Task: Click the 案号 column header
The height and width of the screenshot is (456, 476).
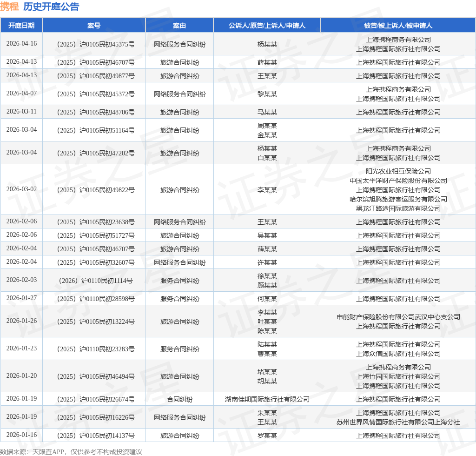Action: click(x=94, y=26)
